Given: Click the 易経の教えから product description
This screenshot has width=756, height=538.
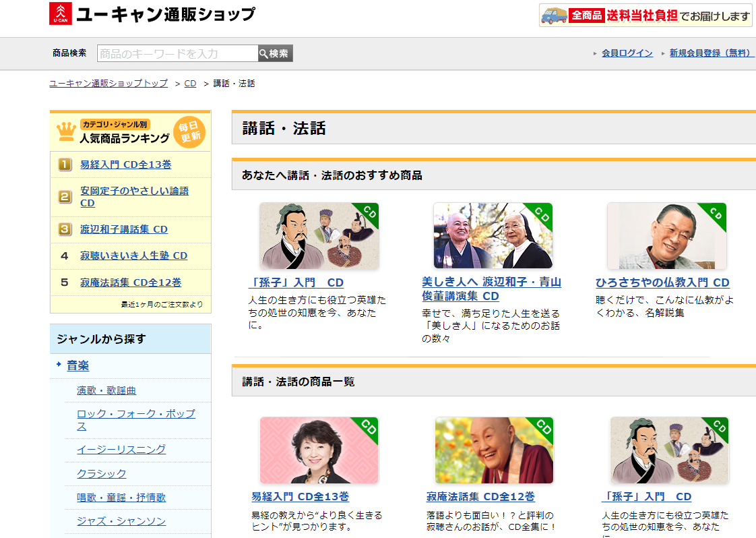Looking at the screenshot, I should [x=317, y=521].
